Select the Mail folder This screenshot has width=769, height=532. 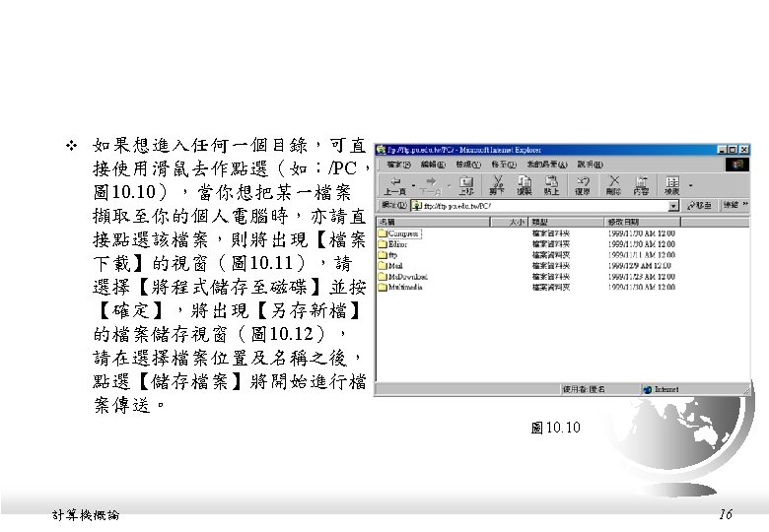click(390, 266)
